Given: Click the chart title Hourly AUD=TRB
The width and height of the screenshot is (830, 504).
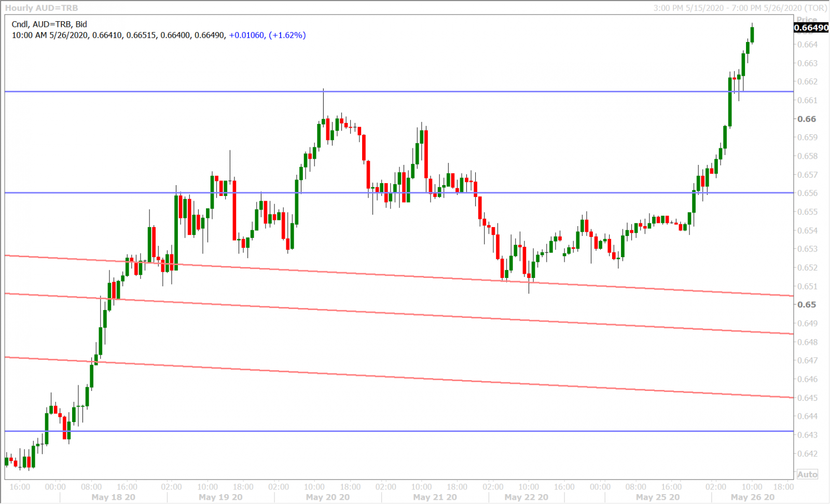Looking at the screenshot, I should click(x=41, y=8).
